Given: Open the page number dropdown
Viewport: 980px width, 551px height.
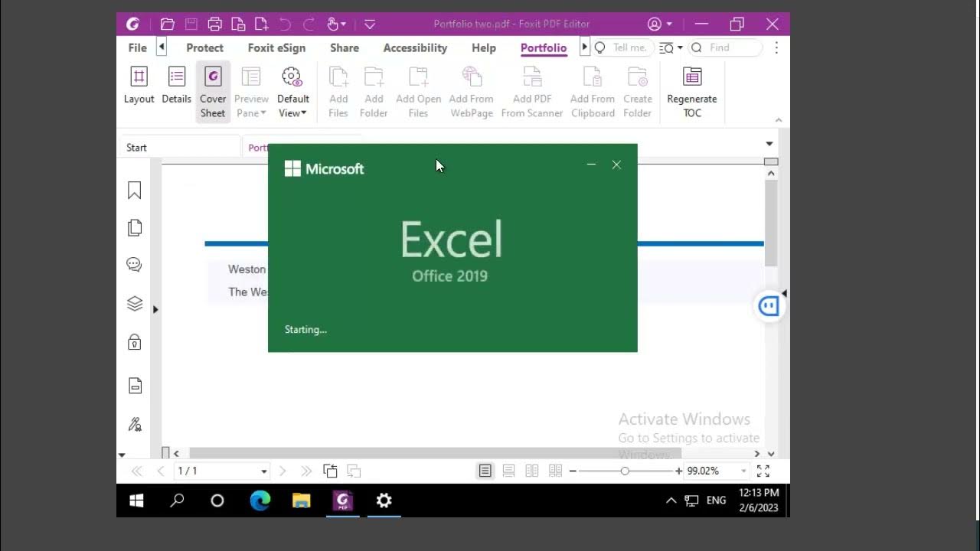Looking at the screenshot, I should coord(264,471).
